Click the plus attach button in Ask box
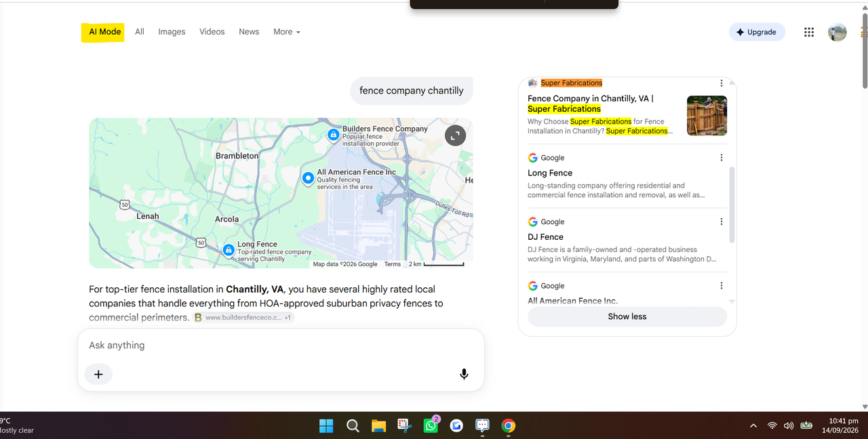This screenshot has height=439, width=868. (x=98, y=374)
